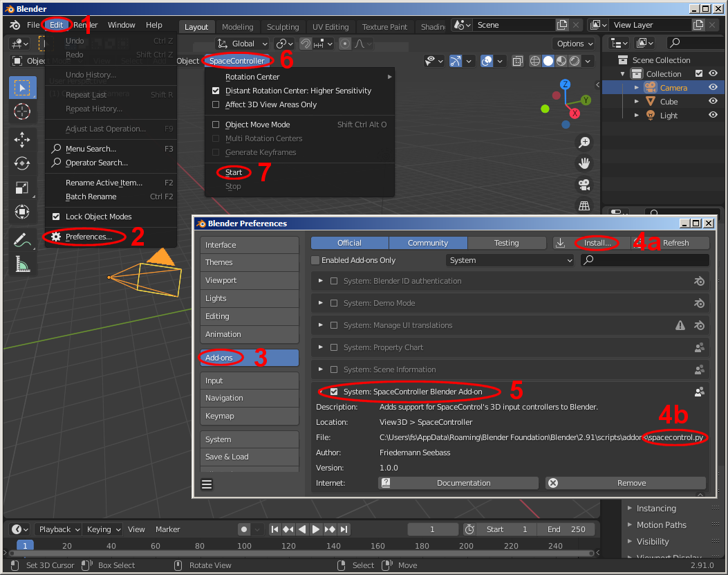Switch to Sculpting workspace tab
728x575 pixels.
pyautogui.click(x=283, y=27)
